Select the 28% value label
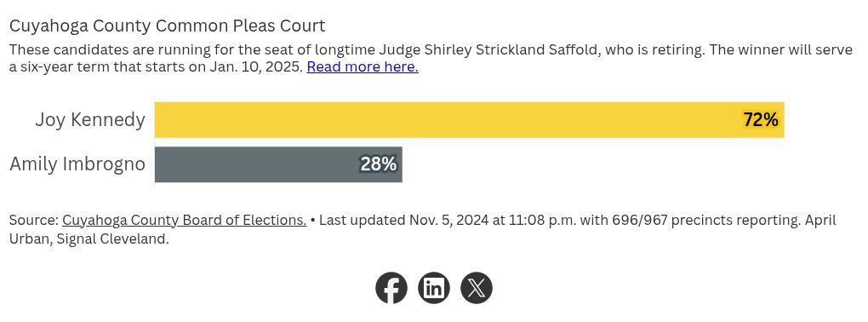 point(379,164)
